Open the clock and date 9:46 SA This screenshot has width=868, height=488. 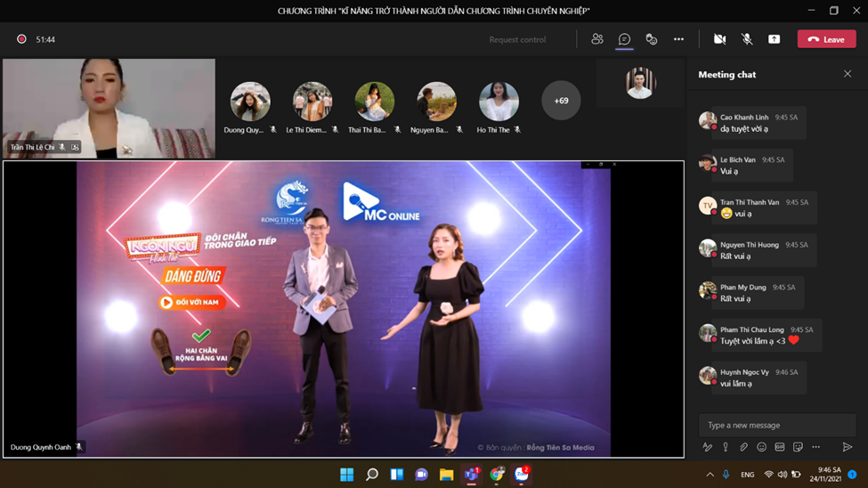[824, 474]
